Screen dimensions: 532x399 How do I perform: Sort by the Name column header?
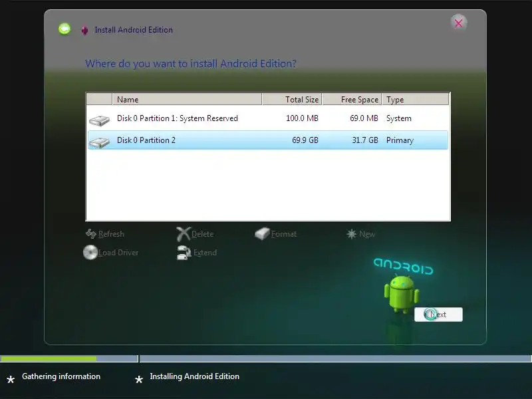click(187, 99)
